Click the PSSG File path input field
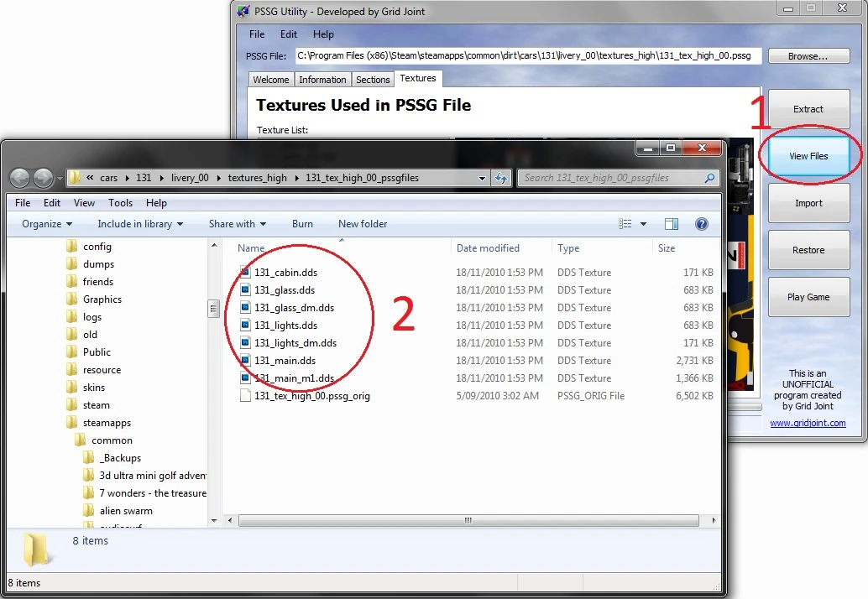 [x=528, y=56]
